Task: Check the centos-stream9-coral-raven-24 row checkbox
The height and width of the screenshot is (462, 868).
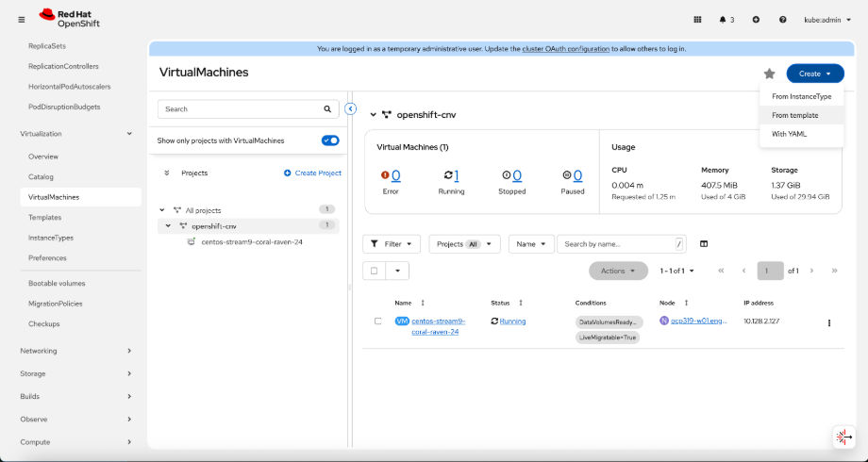Action: tap(377, 321)
